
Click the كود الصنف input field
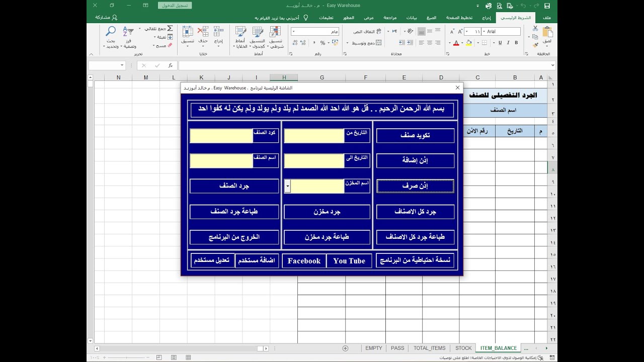pos(221,136)
